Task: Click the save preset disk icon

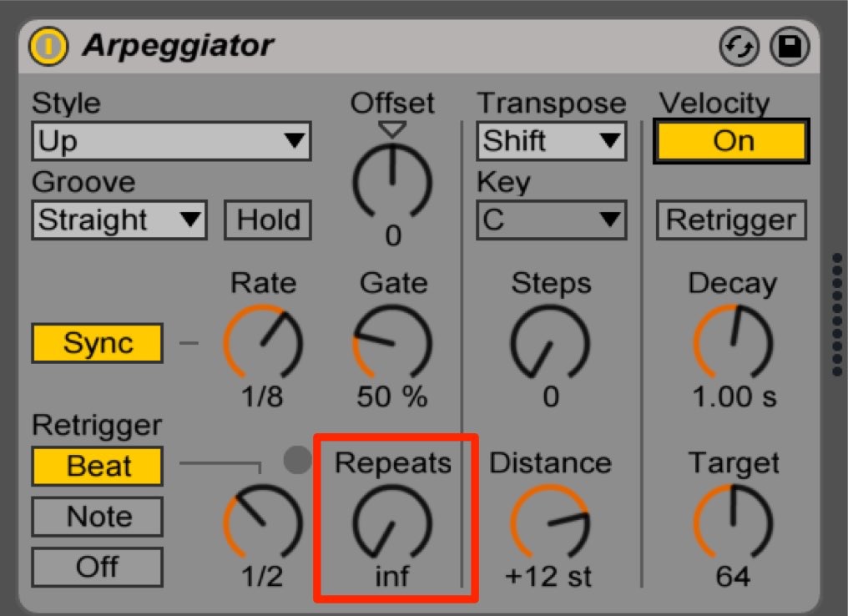Action: [x=790, y=47]
